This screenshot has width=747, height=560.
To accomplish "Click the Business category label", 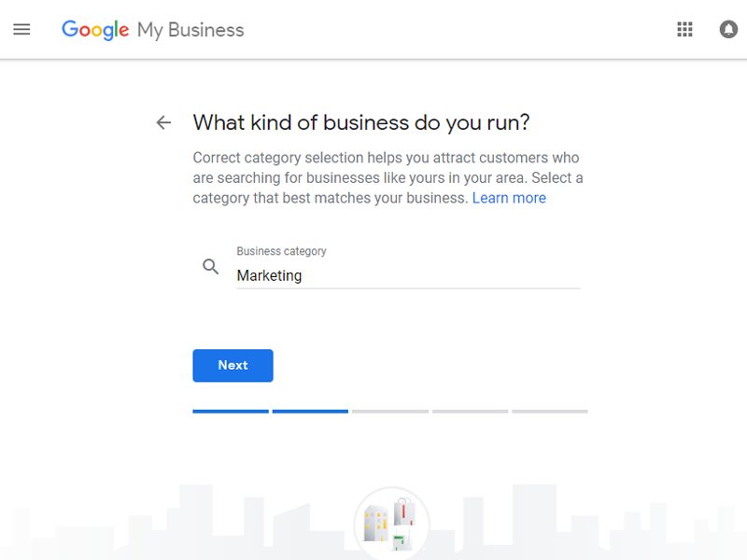I will tap(282, 251).
